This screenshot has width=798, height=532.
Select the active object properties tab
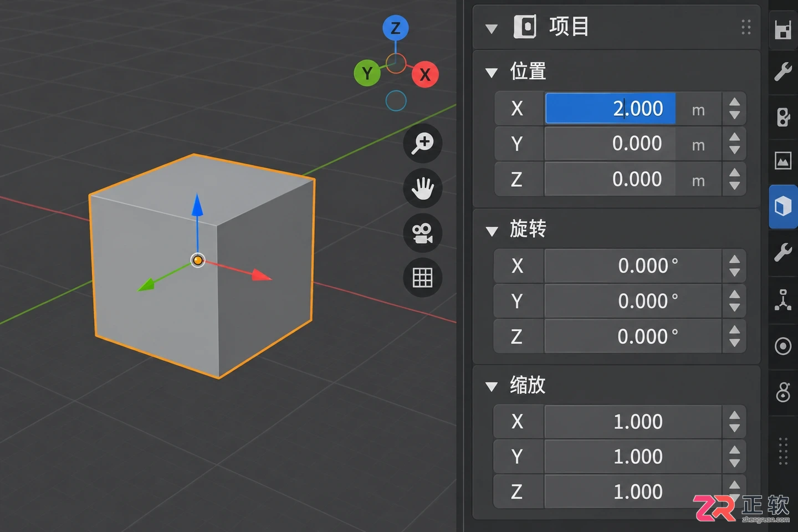(x=782, y=207)
